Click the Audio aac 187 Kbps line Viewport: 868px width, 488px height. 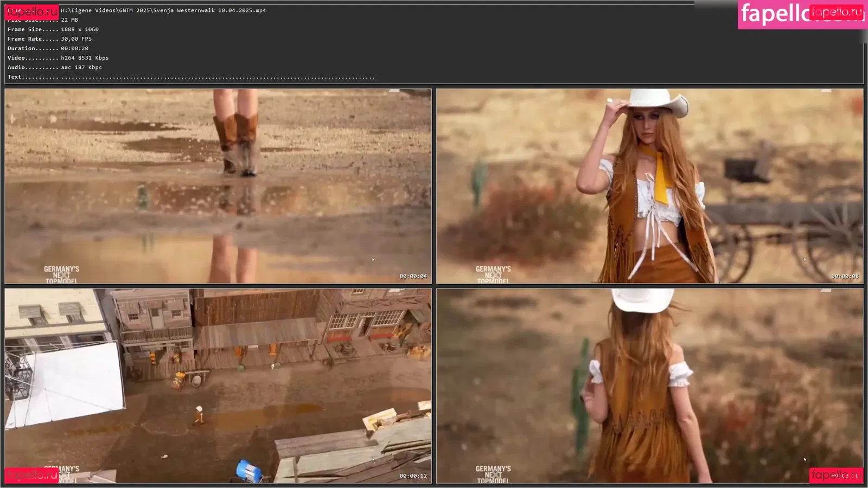pos(81,67)
